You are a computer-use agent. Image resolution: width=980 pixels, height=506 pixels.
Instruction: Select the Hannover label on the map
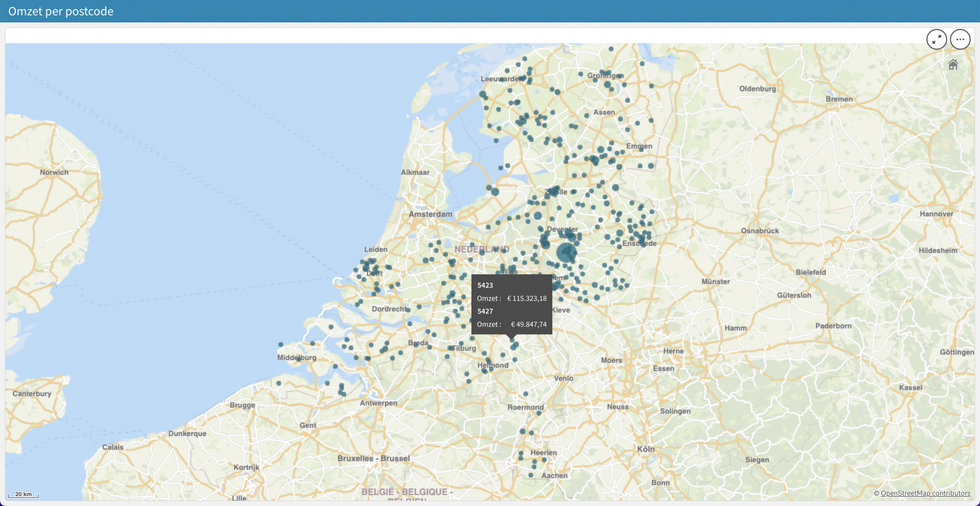[936, 214]
